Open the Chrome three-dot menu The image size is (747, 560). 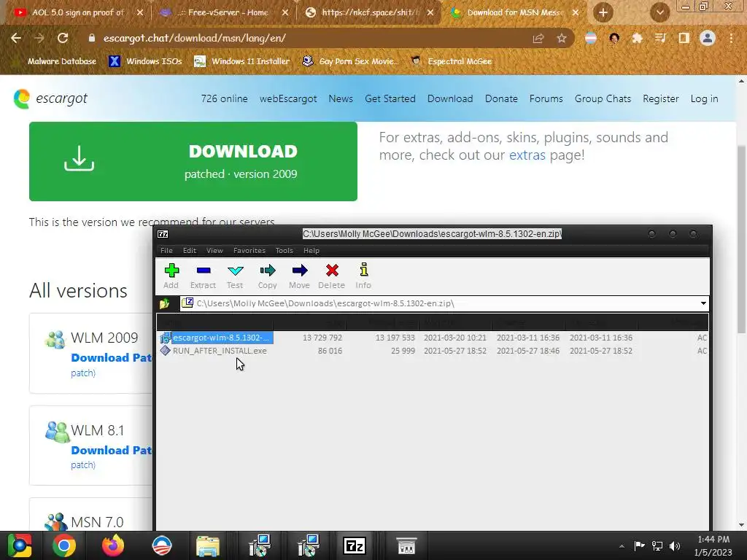(731, 39)
